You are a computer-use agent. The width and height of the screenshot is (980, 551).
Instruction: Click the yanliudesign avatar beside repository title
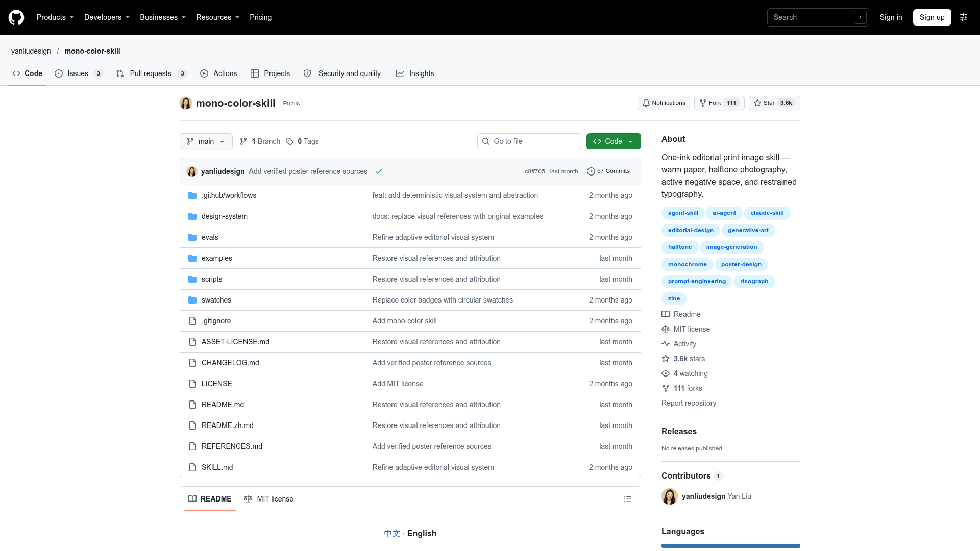[x=186, y=103]
